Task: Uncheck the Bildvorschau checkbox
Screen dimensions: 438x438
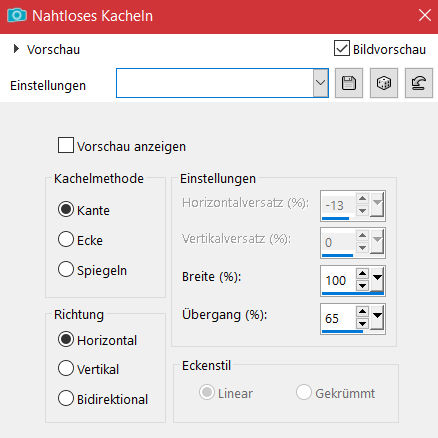Action: click(342, 48)
